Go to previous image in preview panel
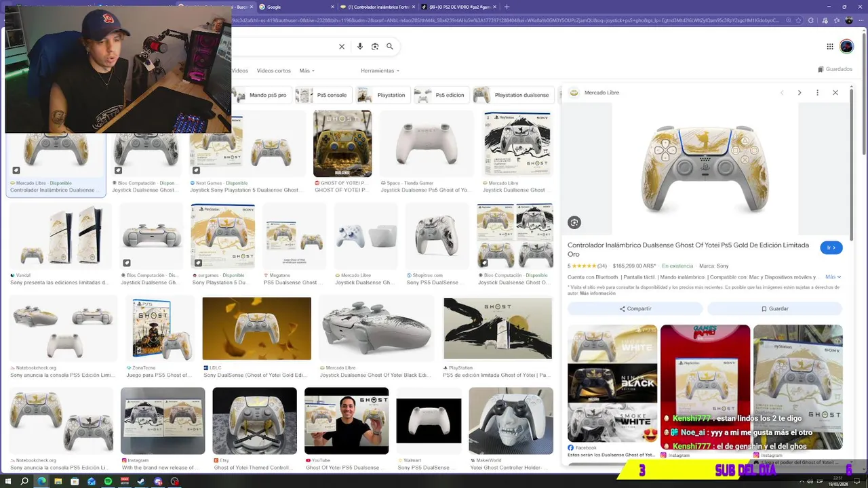 [x=781, y=93]
